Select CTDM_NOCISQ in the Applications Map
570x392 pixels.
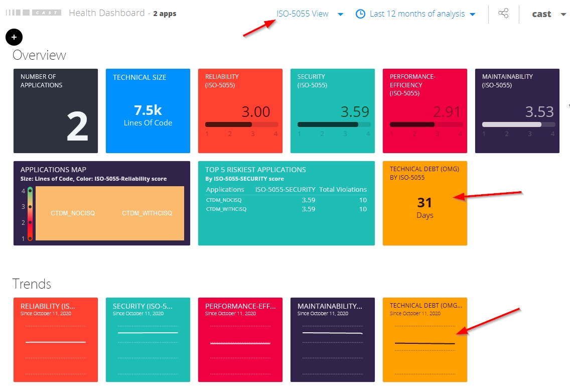pos(73,213)
